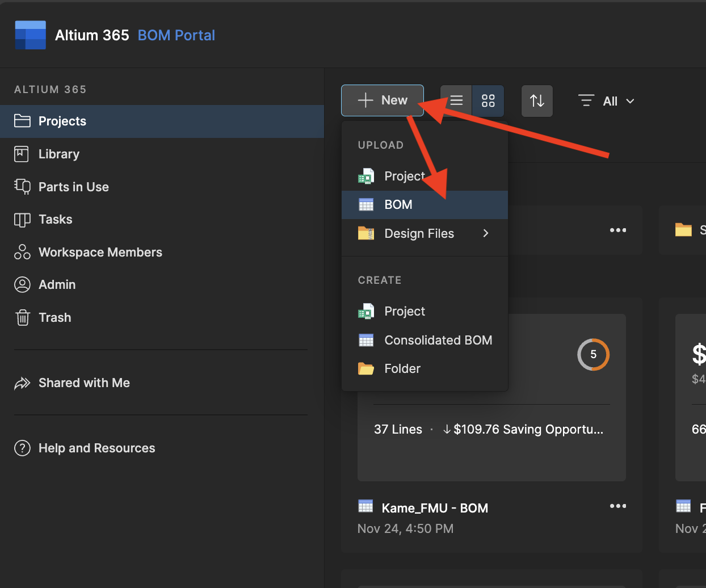Click the progress ring showing 5

593,354
